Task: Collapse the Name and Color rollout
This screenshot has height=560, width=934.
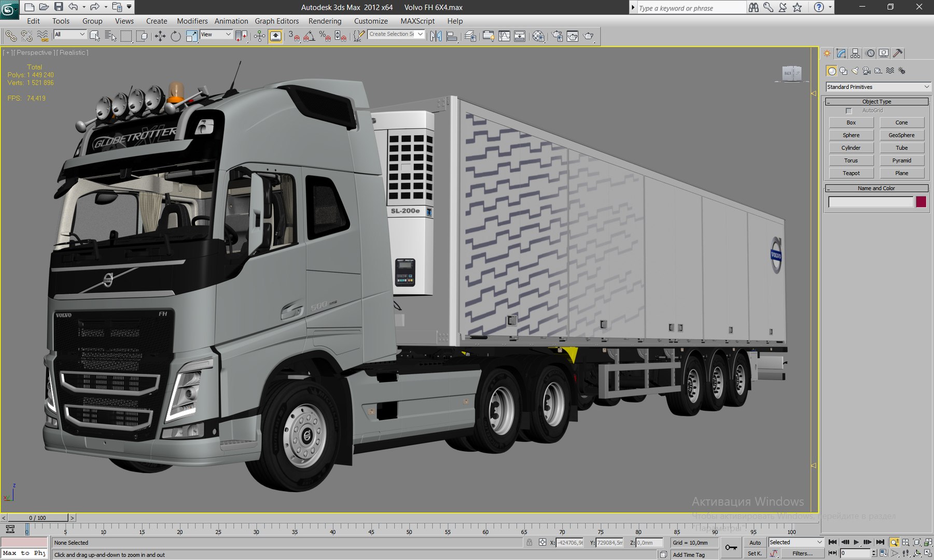Action: pos(876,188)
